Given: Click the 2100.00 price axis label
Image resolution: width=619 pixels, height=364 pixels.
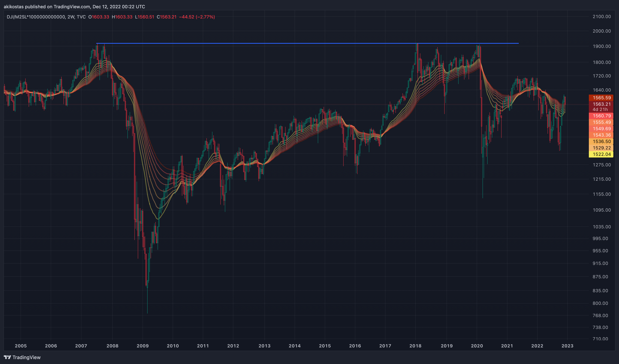Looking at the screenshot, I should [x=601, y=16].
